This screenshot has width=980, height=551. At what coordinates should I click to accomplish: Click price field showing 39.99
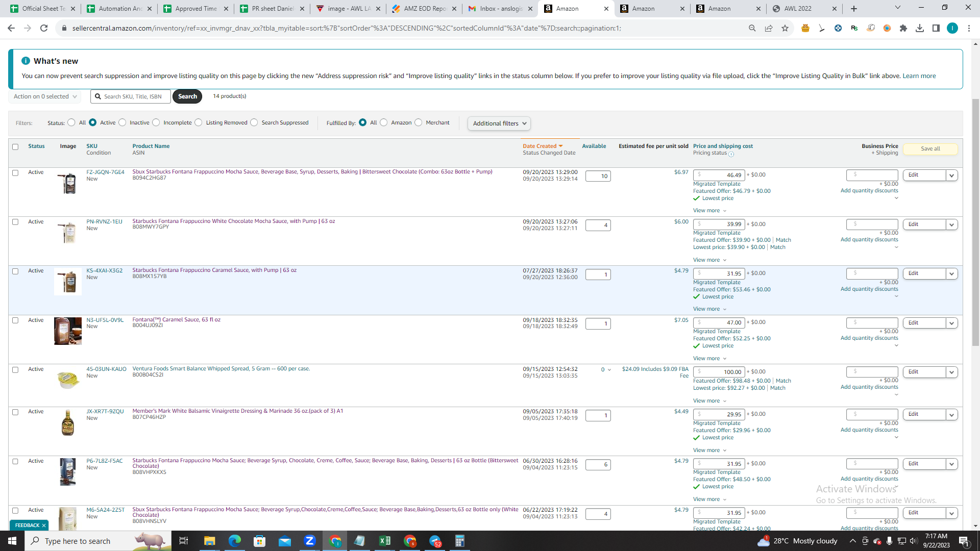coord(719,224)
